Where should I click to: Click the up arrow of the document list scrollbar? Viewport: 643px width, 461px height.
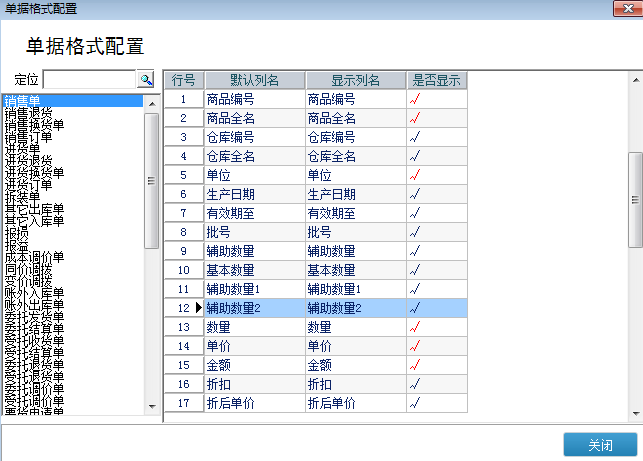pyautogui.click(x=152, y=104)
